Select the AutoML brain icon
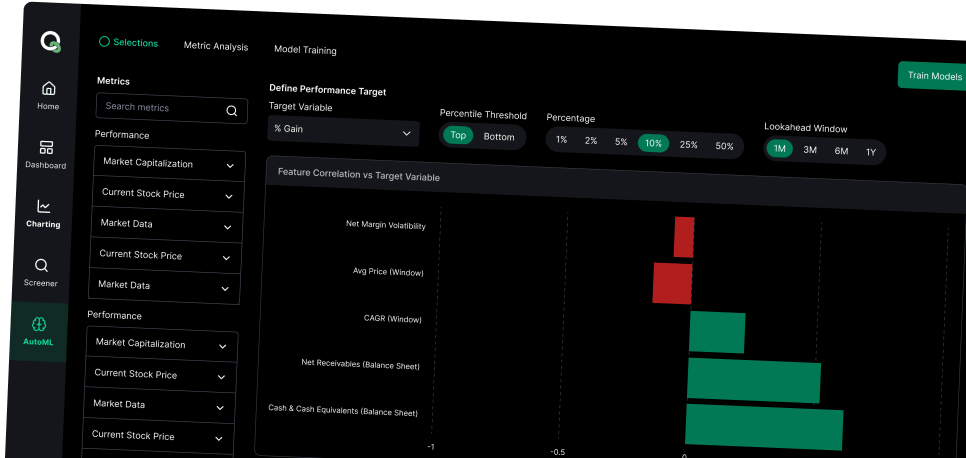966x458 pixels. point(39,324)
